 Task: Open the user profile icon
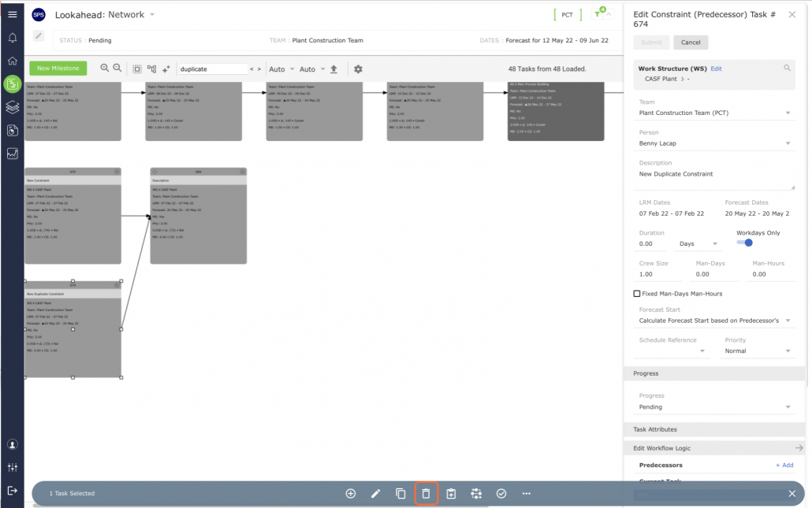pyautogui.click(x=13, y=444)
